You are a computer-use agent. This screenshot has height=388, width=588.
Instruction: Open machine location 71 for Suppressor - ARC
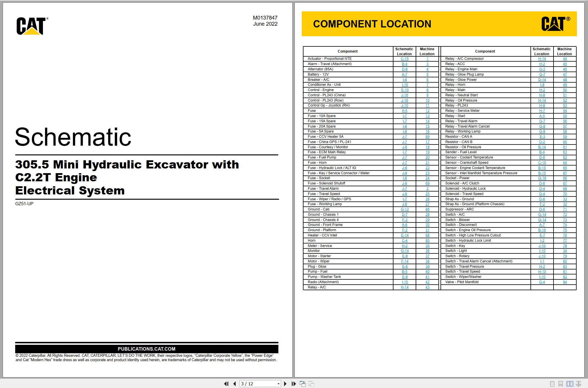(565, 209)
